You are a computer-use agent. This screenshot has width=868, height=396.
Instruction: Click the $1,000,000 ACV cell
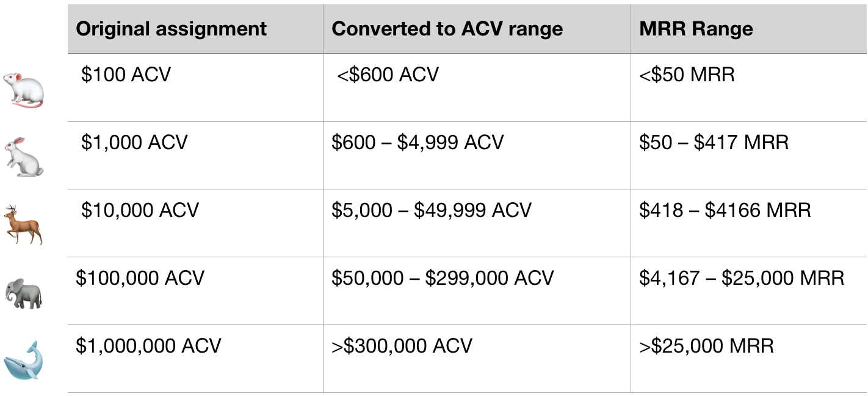pyautogui.click(x=195, y=359)
